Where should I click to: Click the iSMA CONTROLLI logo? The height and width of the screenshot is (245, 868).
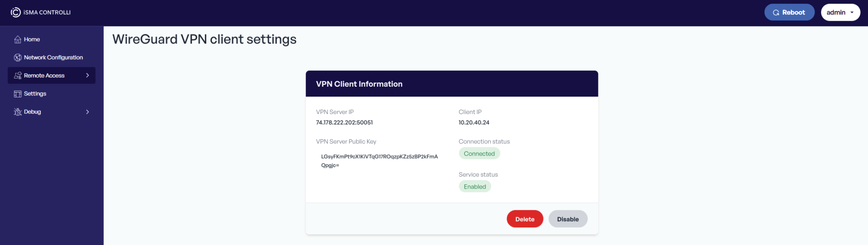click(41, 12)
